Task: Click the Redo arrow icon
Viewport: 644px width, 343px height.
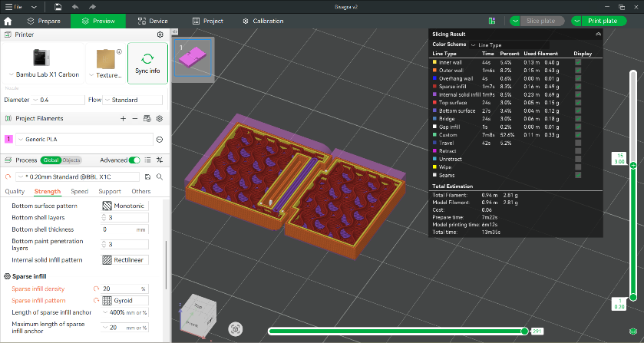Action: 92,7
